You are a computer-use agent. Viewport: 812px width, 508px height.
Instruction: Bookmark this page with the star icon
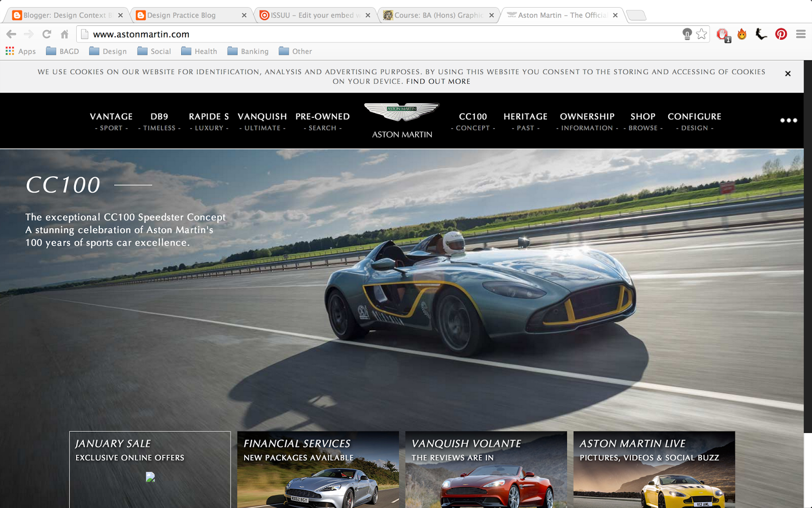click(701, 34)
